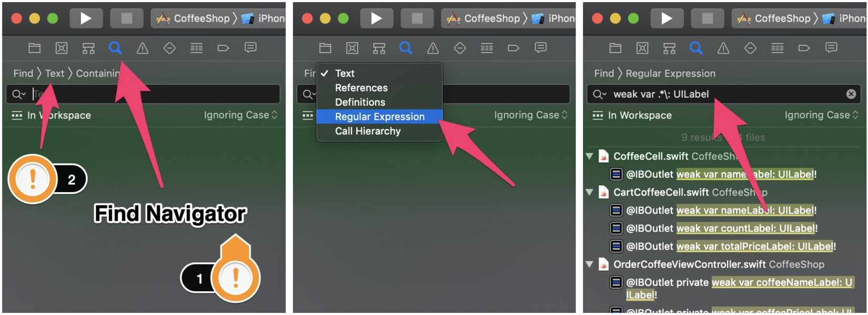The image size is (868, 315).
Task: Stop the build in the left panel
Action: pos(127,18)
